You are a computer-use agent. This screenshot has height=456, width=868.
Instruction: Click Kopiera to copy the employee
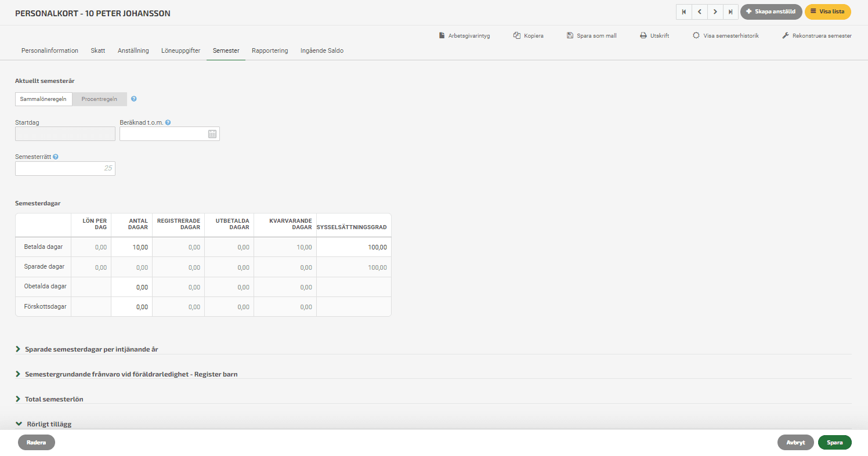(528, 35)
